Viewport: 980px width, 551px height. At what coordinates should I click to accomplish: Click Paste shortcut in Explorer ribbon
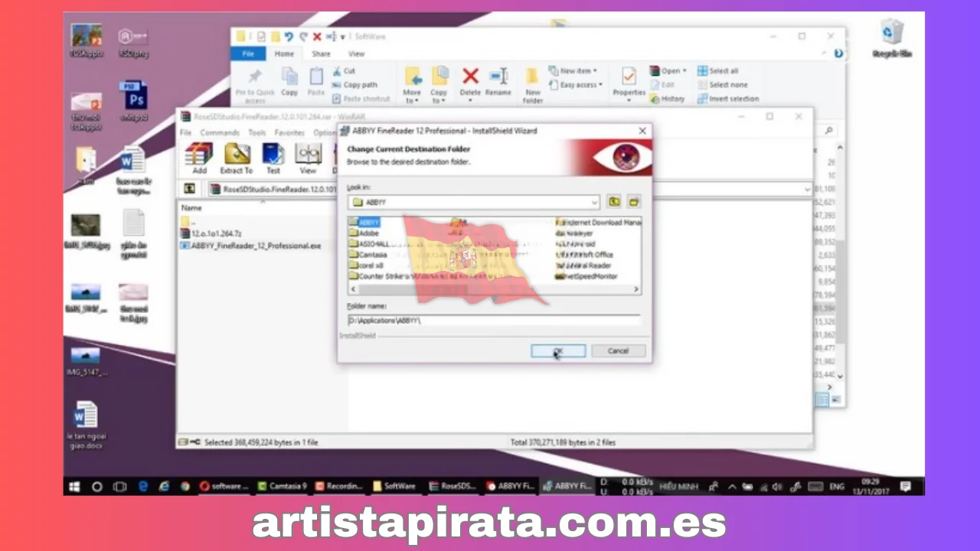click(x=361, y=99)
